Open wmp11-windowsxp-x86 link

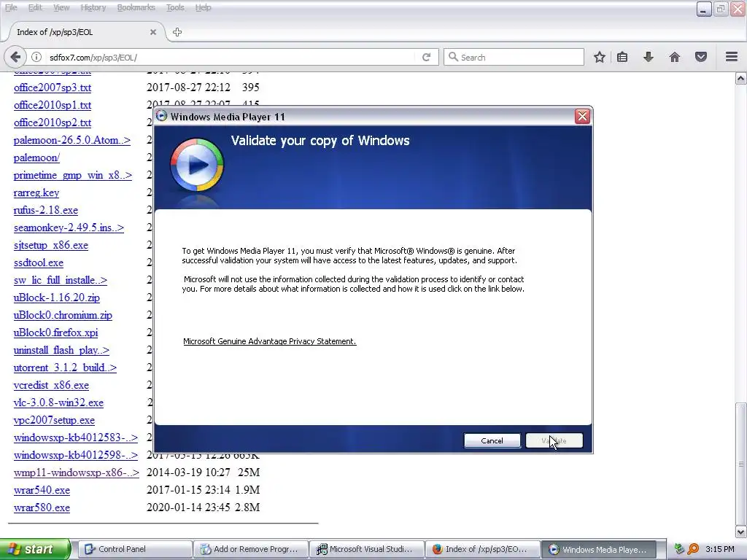pyautogui.click(x=76, y=472)
